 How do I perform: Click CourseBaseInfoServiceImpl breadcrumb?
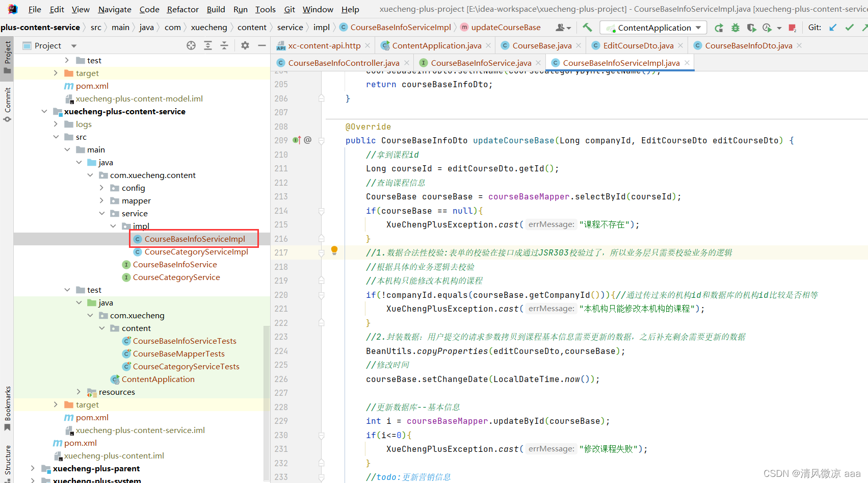401,28
